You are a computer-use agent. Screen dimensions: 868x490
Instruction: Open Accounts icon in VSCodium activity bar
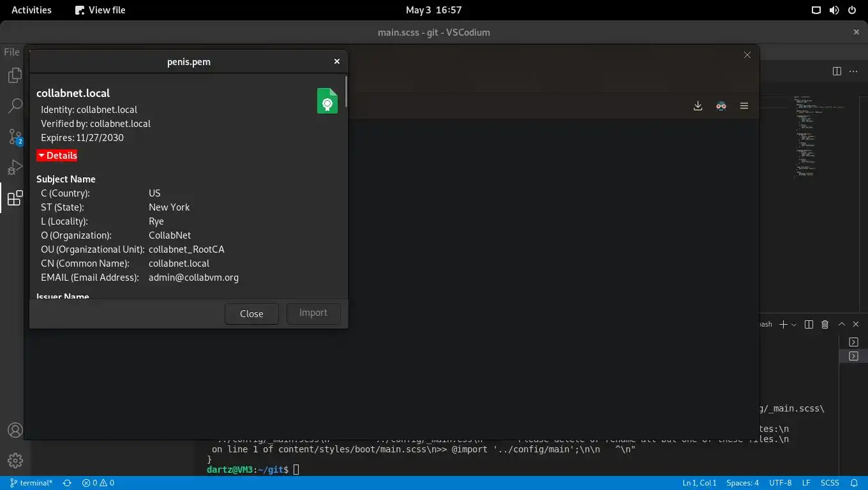(15, 430)
